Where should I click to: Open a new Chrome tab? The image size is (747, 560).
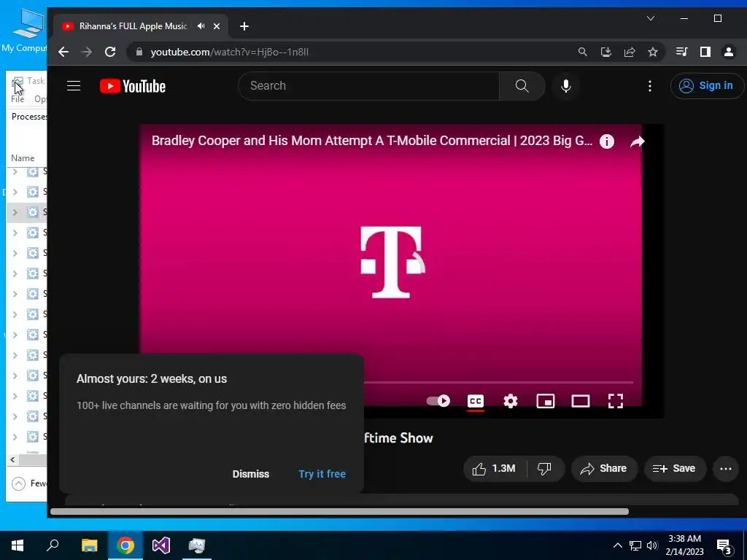tap(244, 26)
